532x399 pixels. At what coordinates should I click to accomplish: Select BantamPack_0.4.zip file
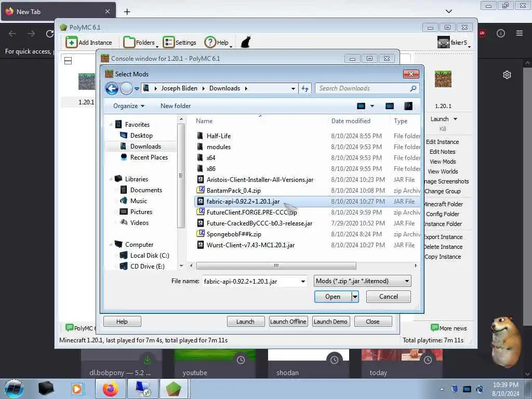(233, 190)
